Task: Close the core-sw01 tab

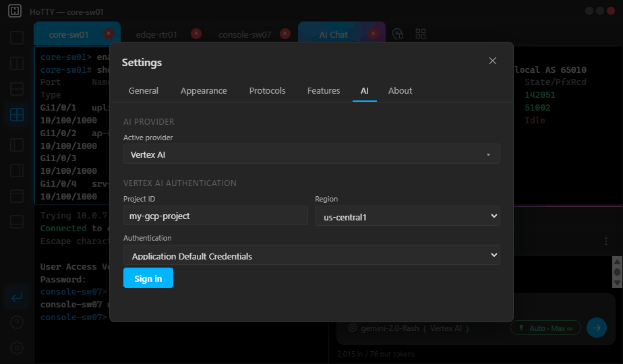Action: [x=109, y=34]
